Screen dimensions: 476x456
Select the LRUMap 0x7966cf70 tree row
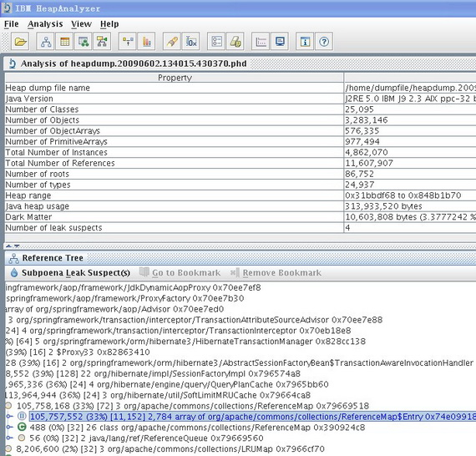point(170,448)
